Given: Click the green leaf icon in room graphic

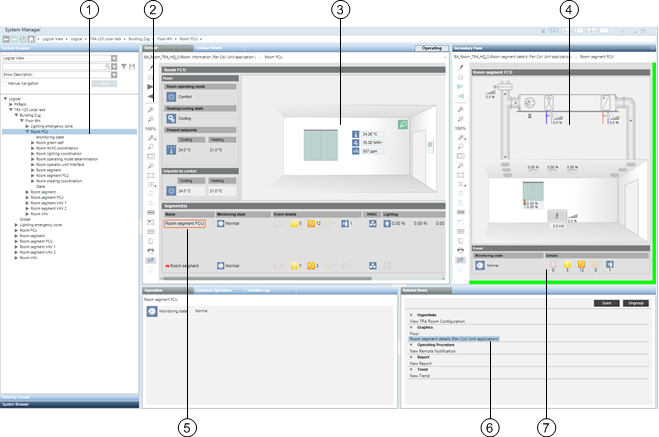Looking at the screenshot, I should pyautogui.click(x=402, y=125).
